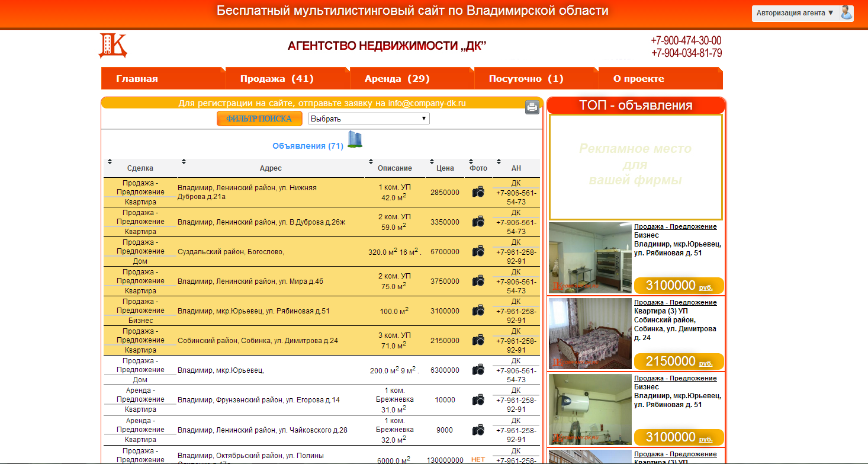868x464 pixels.
Task: Click the printer icon to print the listings
Action: (x=532, y=107)
